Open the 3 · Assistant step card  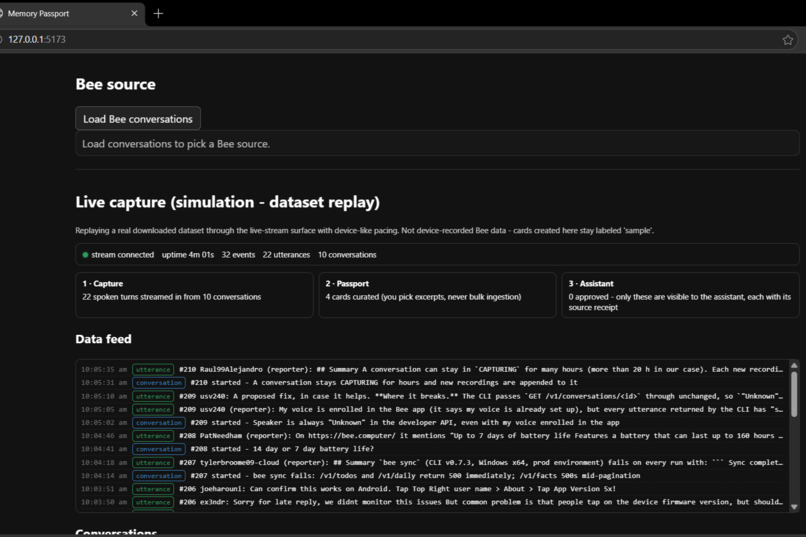tap(681, 295)
